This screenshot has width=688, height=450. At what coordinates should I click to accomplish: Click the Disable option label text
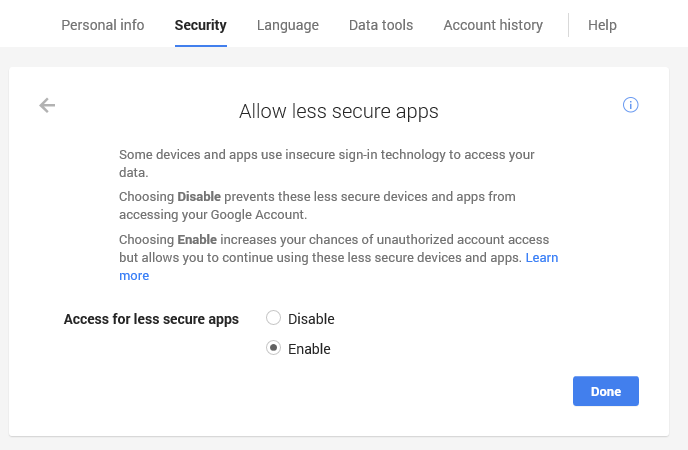tap(311, 319)
